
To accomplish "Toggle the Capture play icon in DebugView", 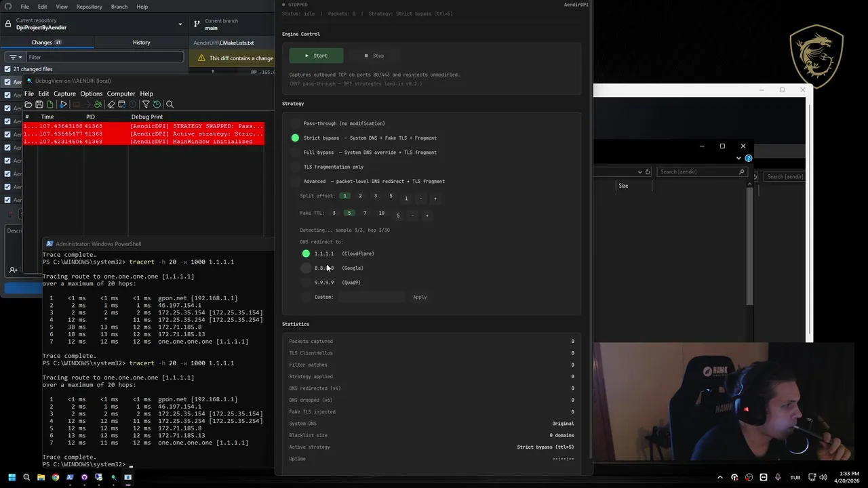I will click(x=63, y=104).
